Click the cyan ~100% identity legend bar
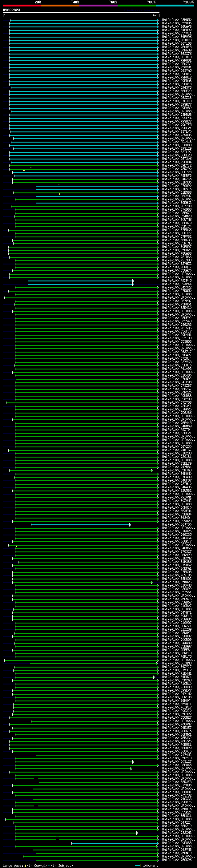197x868 pixels. coord(175,6)
